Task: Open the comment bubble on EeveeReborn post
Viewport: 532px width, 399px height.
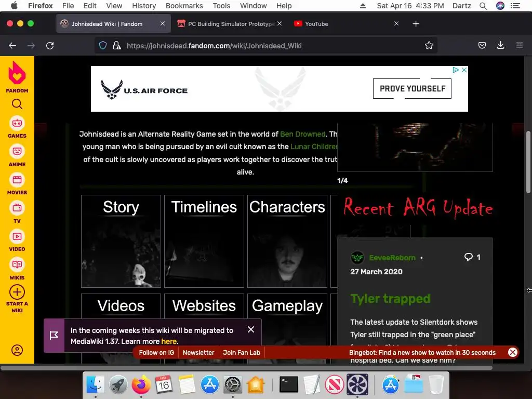Action: 469,257
